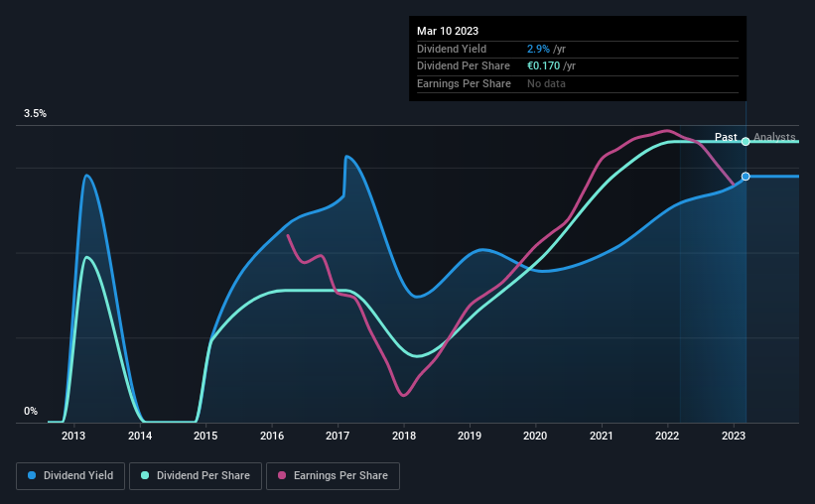
Task: Select the 2020 x-axis label
Action: pyautogui.click(x=535, y=436)
